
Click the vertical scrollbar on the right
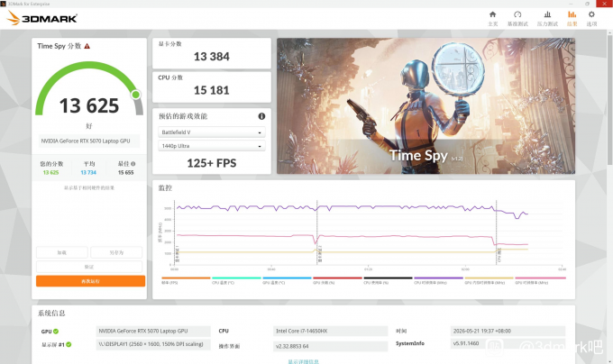[x=609, y=99]
